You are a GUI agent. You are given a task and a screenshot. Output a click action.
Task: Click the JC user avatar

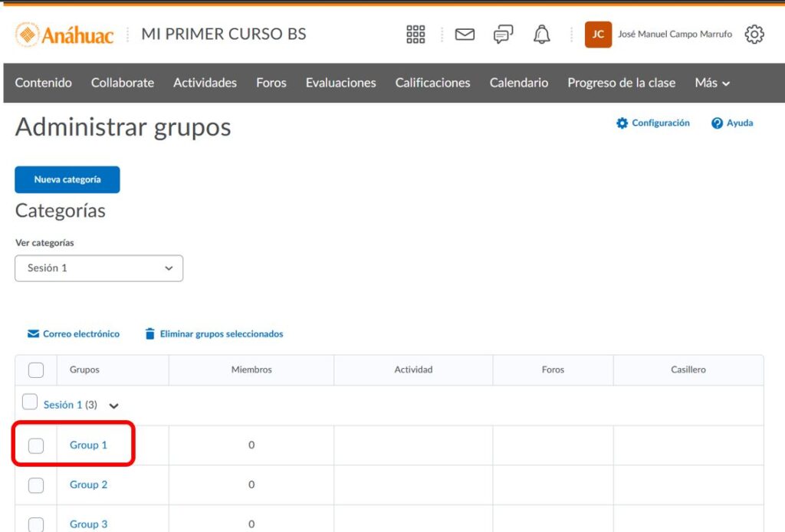pos(598,34)
